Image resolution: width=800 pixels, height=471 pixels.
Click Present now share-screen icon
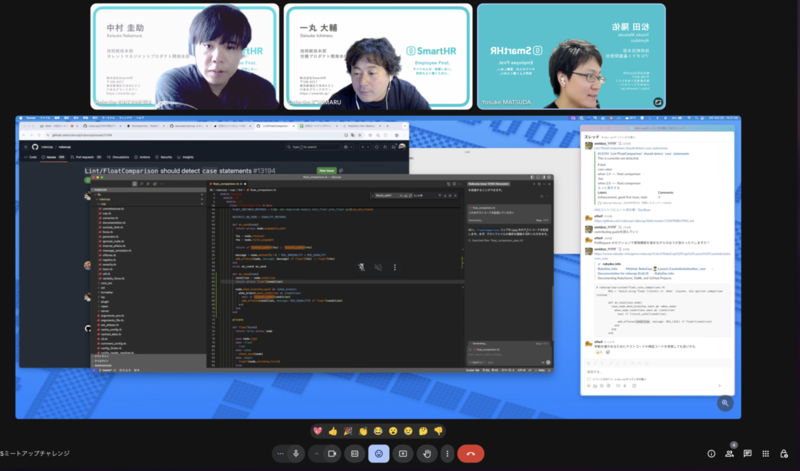coord(403,454)
